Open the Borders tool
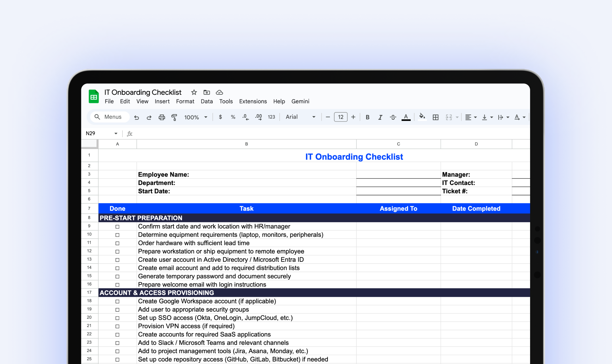Screen dimensions: 612x364 [x=435, y=117]
